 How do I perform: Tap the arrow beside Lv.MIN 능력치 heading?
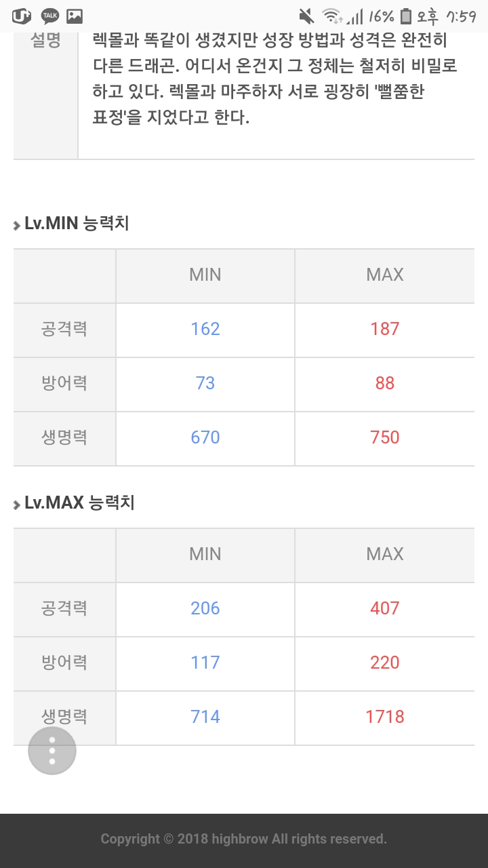pos(17,225)
